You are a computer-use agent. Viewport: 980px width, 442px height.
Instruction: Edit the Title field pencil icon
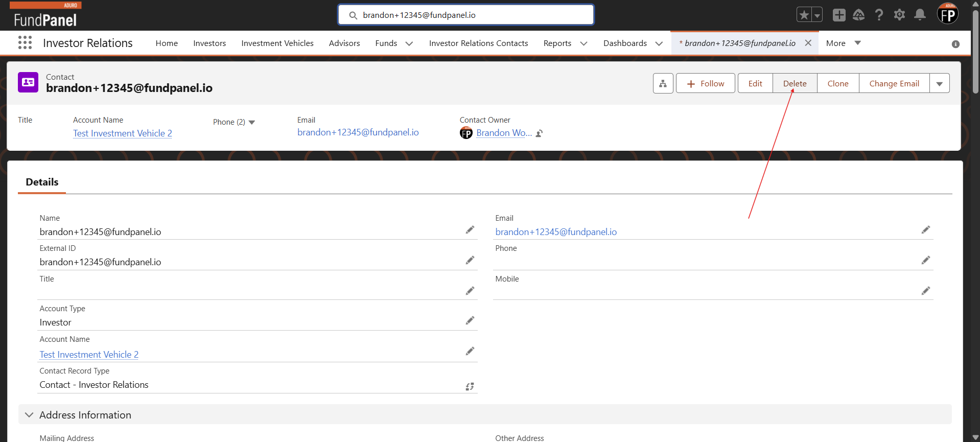(x=470, y=291)
